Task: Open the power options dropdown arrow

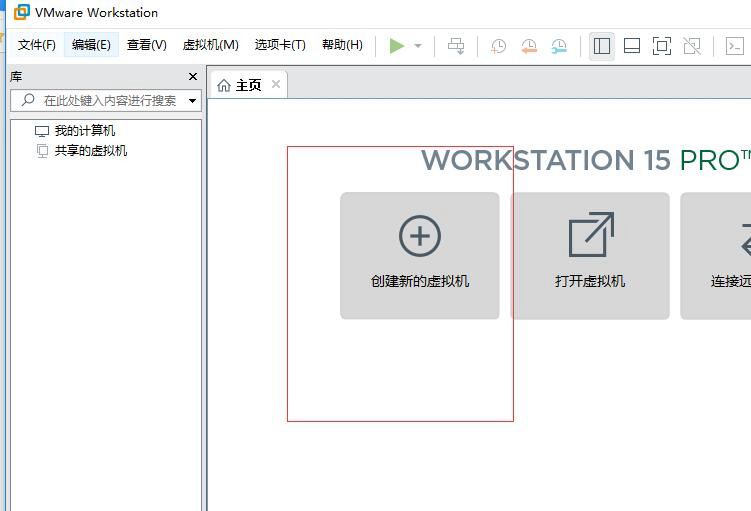Action: pos(418,46)
